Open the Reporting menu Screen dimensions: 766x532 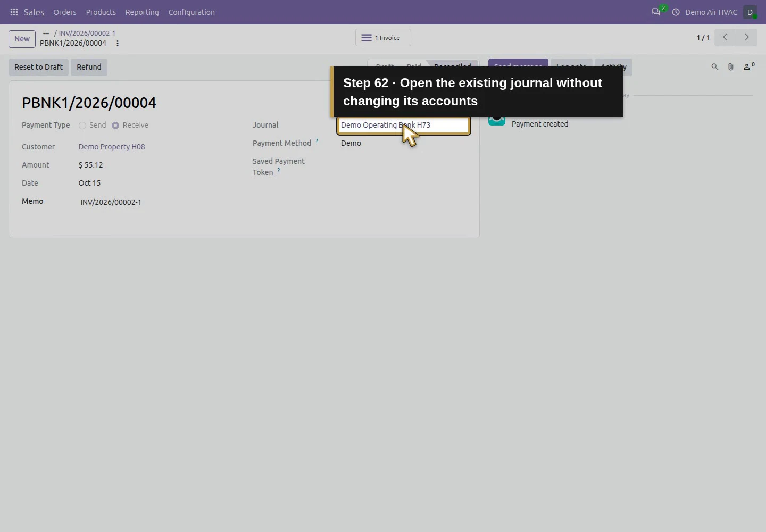(x=142, y=12)
